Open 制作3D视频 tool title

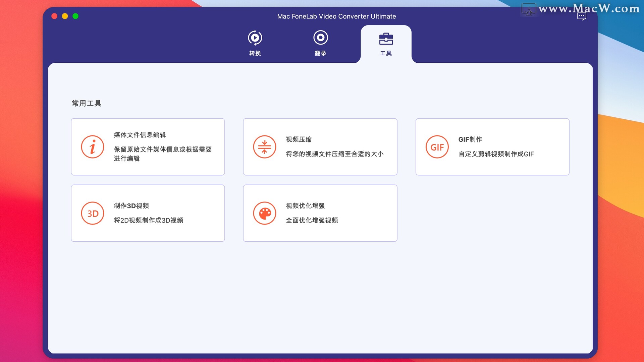coord(131,206)
